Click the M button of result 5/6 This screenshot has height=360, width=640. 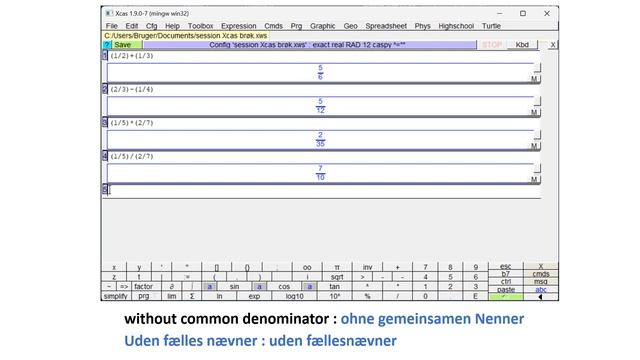point(535,79)
